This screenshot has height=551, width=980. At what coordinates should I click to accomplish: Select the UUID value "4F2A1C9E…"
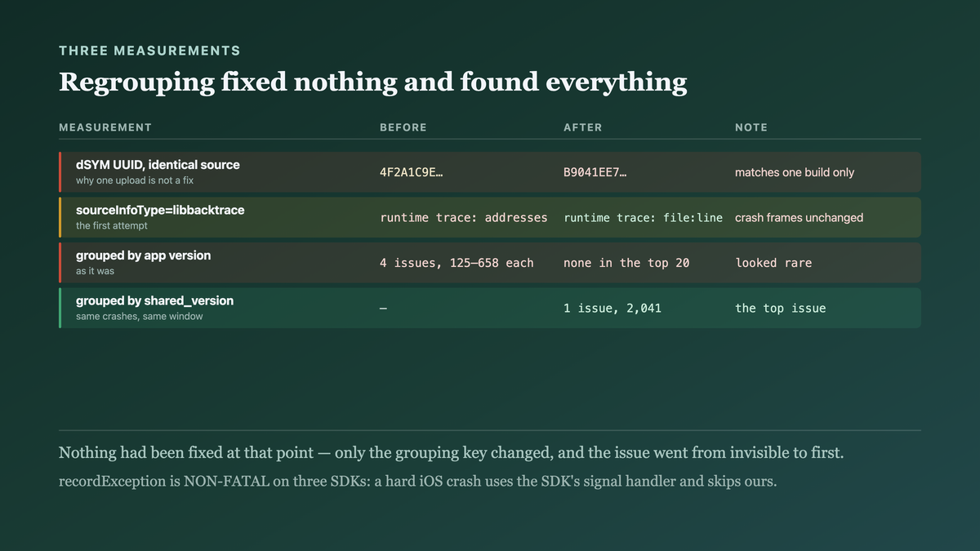click(x=412, y=172)
